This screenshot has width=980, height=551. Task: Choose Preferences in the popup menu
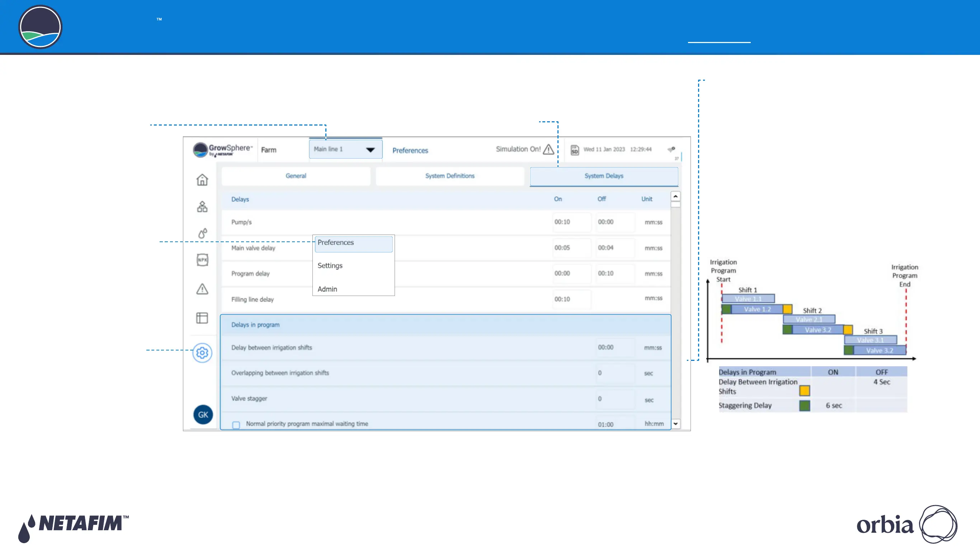(353, 244)
